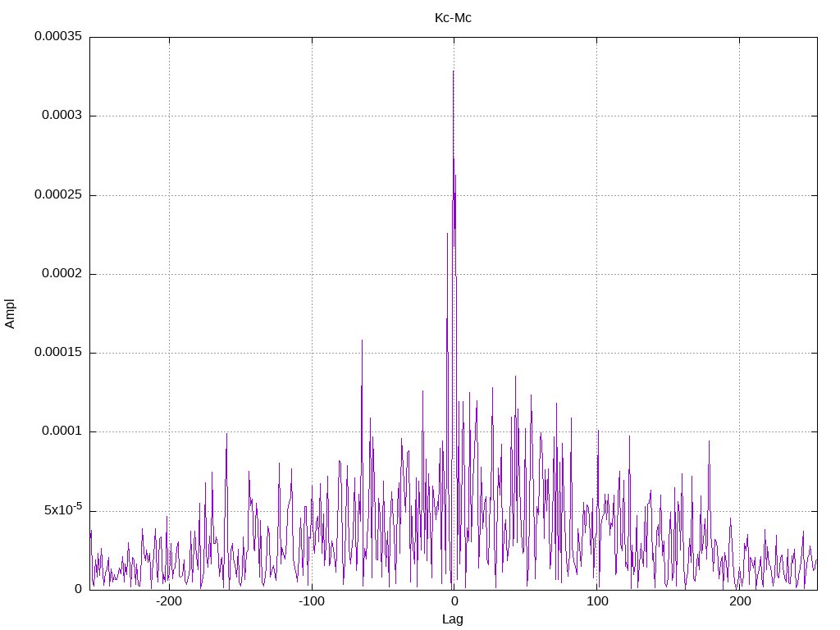The width and height of the screenshot is (840, 630).
Task: Click the 0.0002 y-axis tick label
Action: (62, 273)
